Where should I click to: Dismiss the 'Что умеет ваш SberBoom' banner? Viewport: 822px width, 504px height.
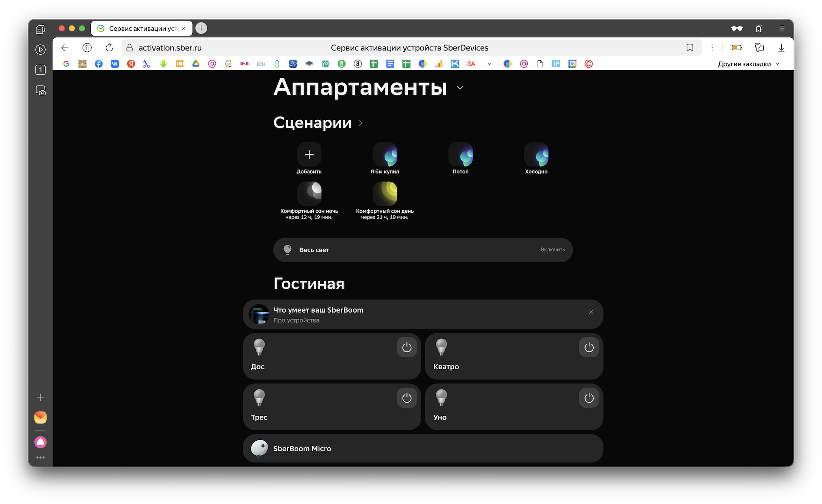(x=591, y=312)
